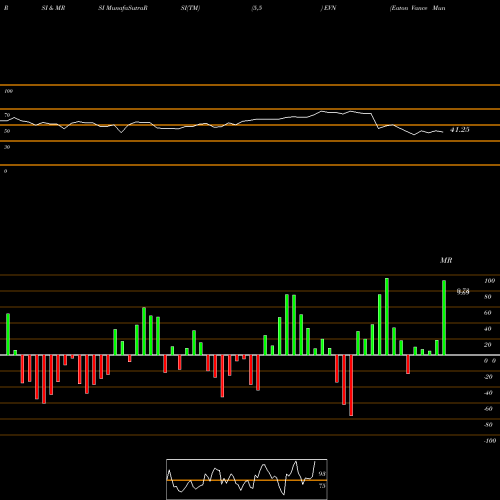The image size is (500, 500).
Task: Click the 'SI & MR' header text
Action: pos(53,8)
